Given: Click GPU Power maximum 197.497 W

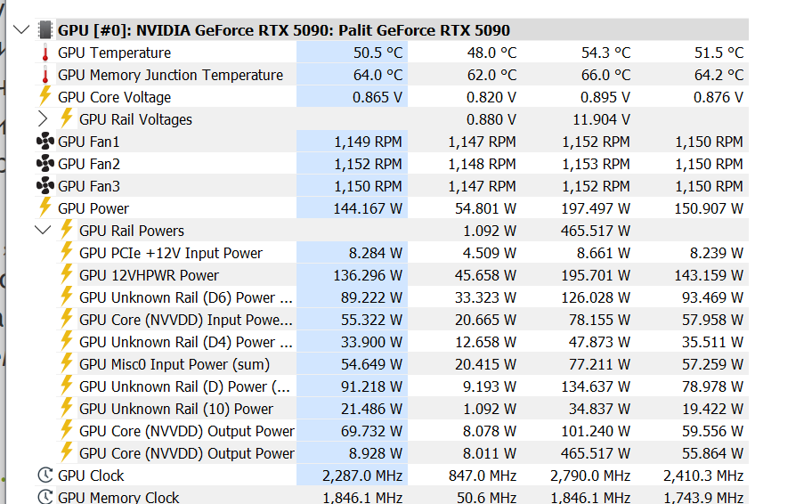Looking at the screenshot, I should 596,208.
